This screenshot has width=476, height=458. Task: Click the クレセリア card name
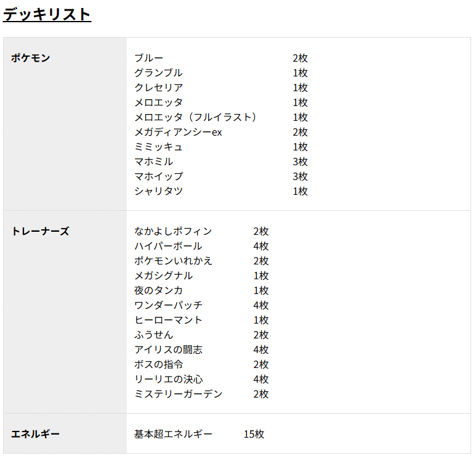pos(158,88)
